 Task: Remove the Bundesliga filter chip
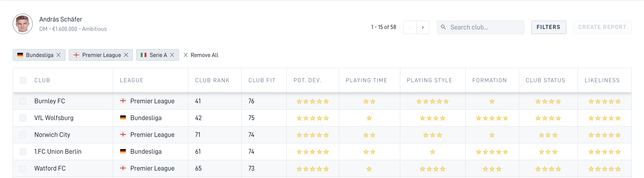pos(58,55)
